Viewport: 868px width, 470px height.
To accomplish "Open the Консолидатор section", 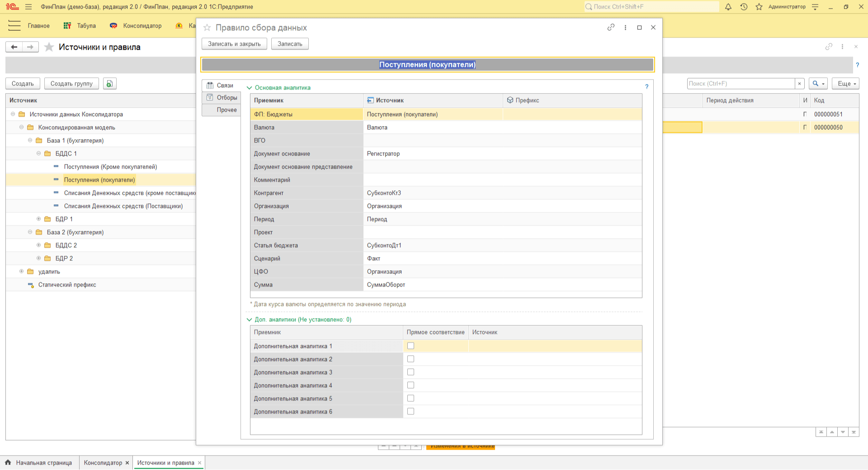I will [136, 26].
